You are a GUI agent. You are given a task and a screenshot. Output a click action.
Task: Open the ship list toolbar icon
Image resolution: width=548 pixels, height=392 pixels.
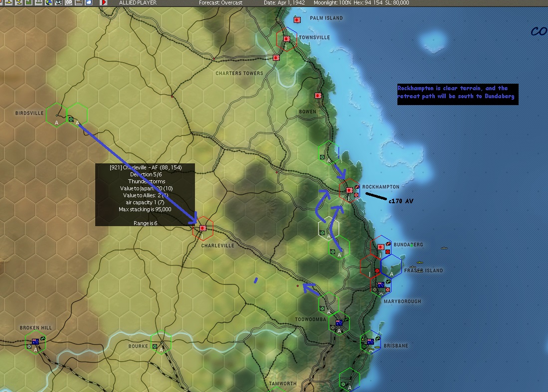coord(39,2)
